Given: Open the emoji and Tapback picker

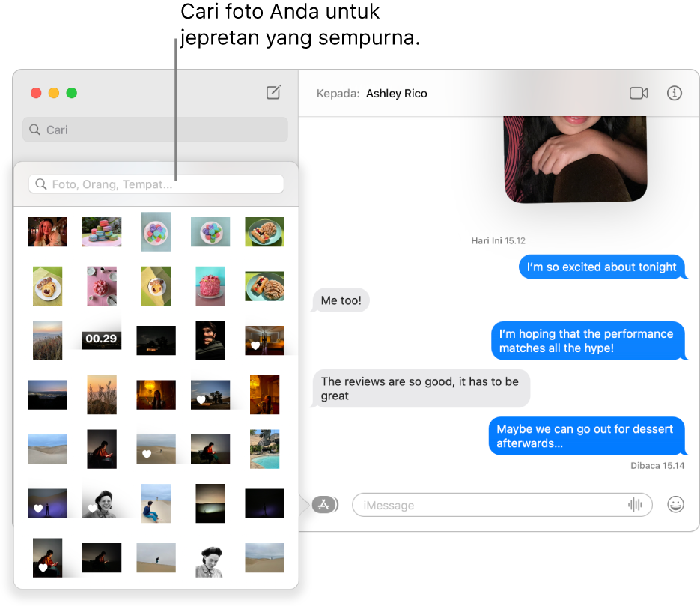Looking at the screenshot, I should tap(675, 505).
